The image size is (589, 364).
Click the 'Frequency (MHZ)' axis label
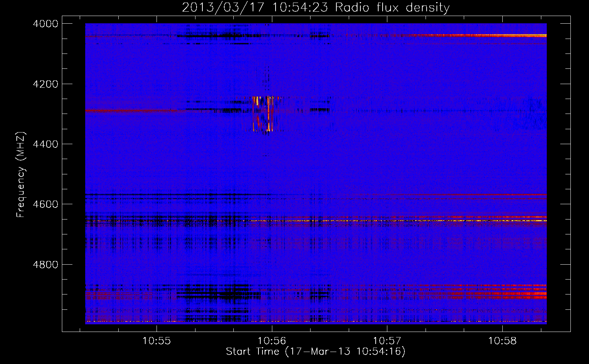(21, 174)
